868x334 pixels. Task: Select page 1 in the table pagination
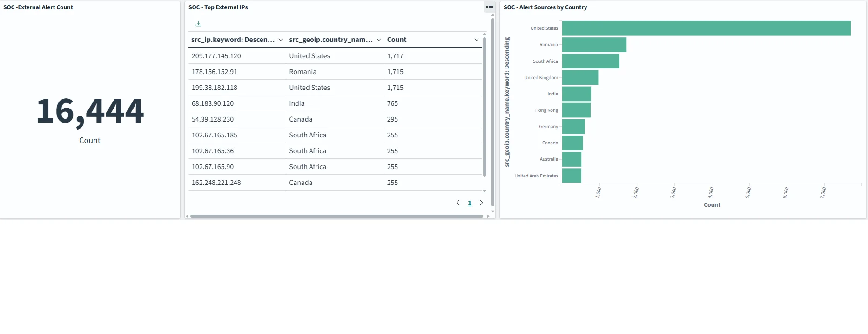point(470,203)
